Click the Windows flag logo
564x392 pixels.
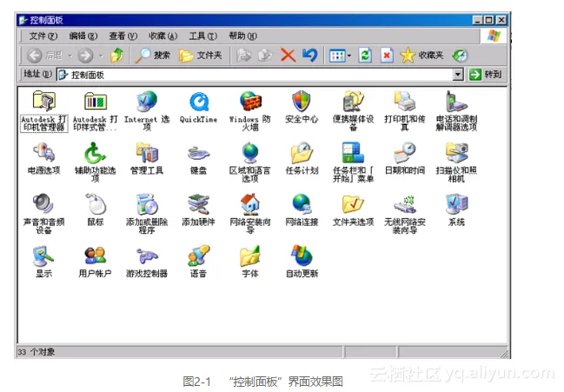494,36
